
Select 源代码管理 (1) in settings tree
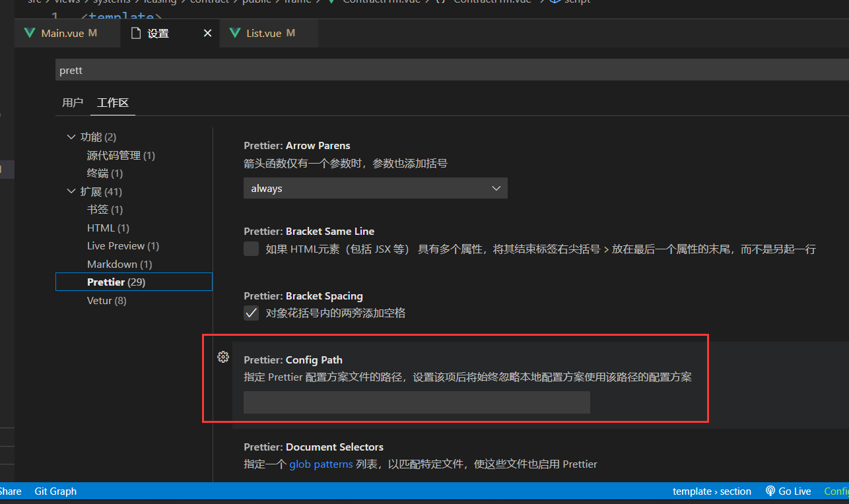tap(121, 156)
